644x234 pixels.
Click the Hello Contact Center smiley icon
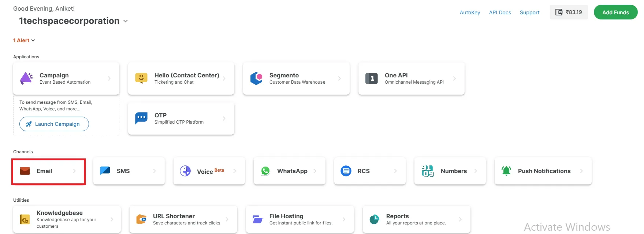coord(141,78)
